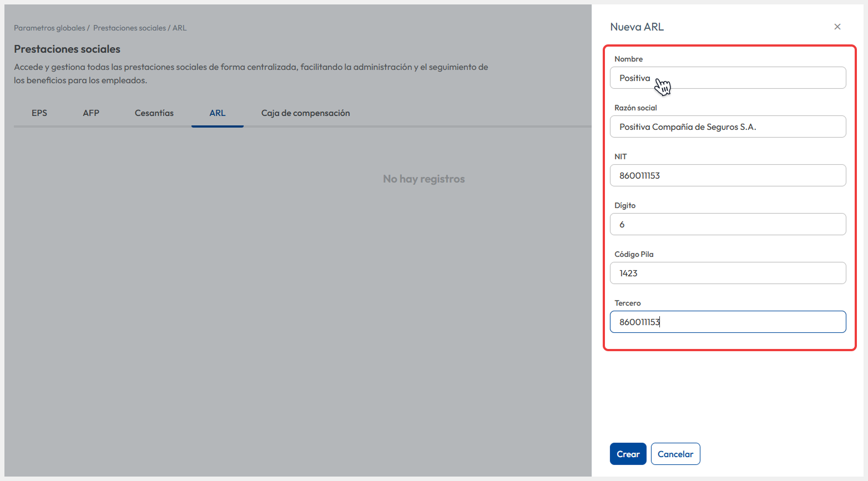Click into the Razón social field
Image resolution: width=868 pixels, height=481 pixels.
click(727, 127)
